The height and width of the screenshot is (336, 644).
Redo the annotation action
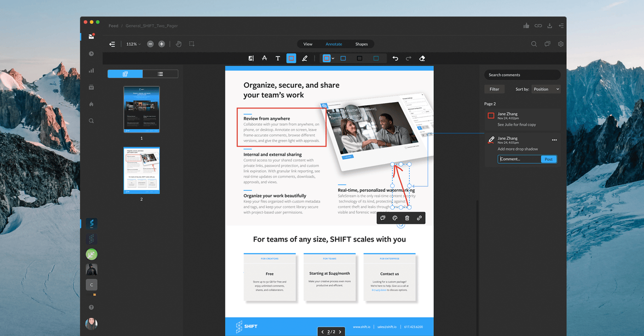point(408,58)
